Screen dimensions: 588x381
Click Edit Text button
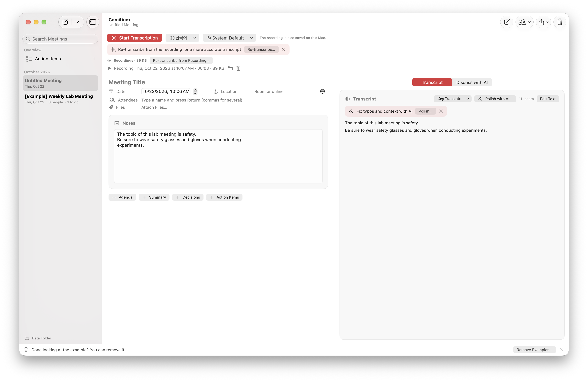pyautogui.click(x=548, y=99)
